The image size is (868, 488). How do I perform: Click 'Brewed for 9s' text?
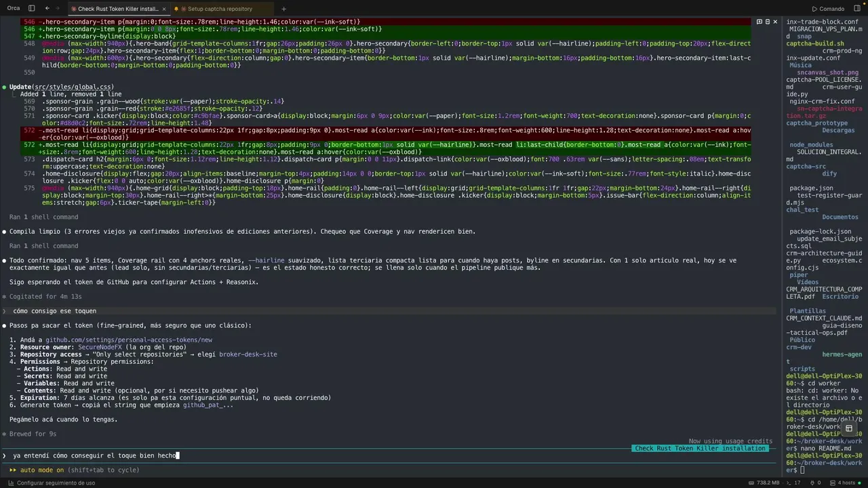click(x=33, y=434)
